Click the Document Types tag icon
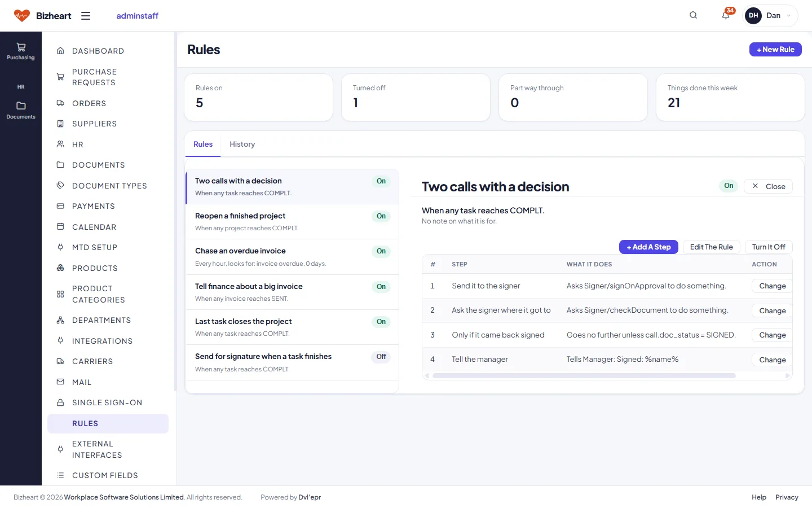This screenshot has width=812, height=508. click(x=60, y=186)
